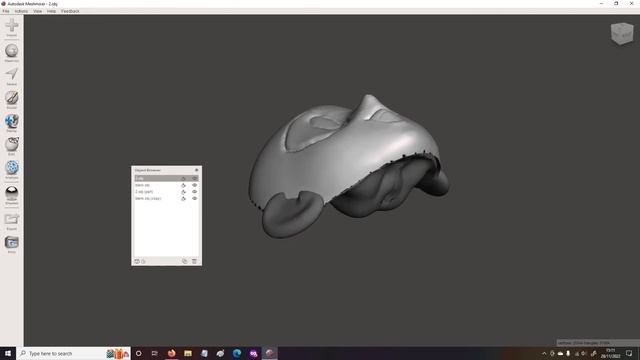This screenshot has width=640, height=360.
Task: Open File Explorer from the taskbar
Action: coord(188,353)
